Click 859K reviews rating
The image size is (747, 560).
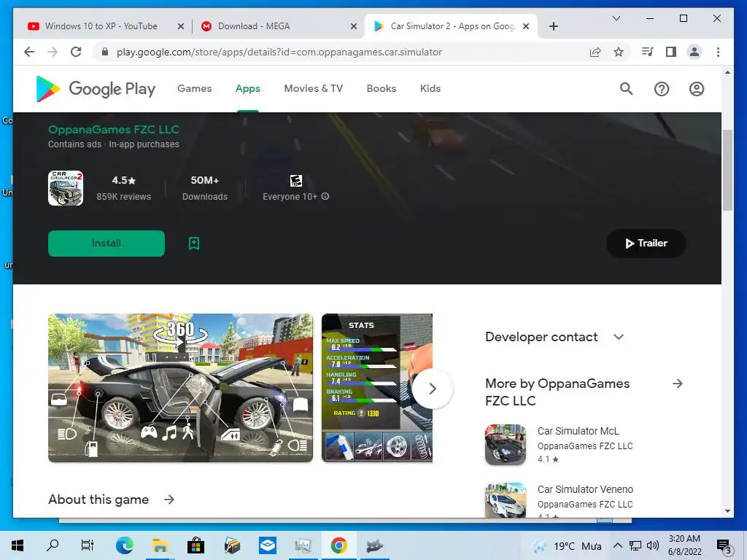click(x=123, y=188)
